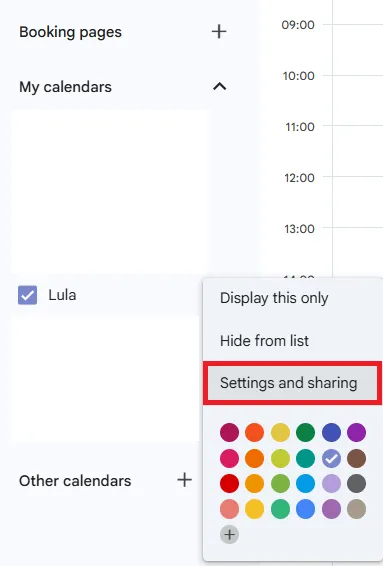Uncheck the Lula calendar checkbox

point(27,295)
